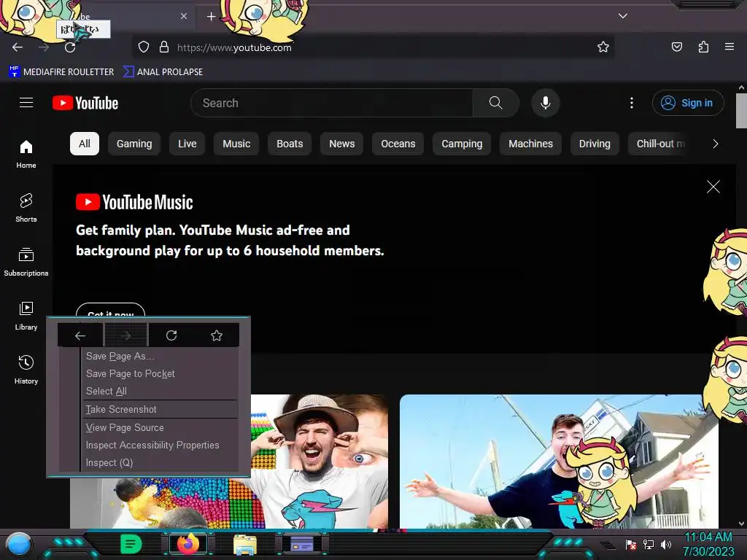747x560 pixels.
Task: Open MEDIAFIRE ROULETTER bookmark
Action: coord(61,72)
